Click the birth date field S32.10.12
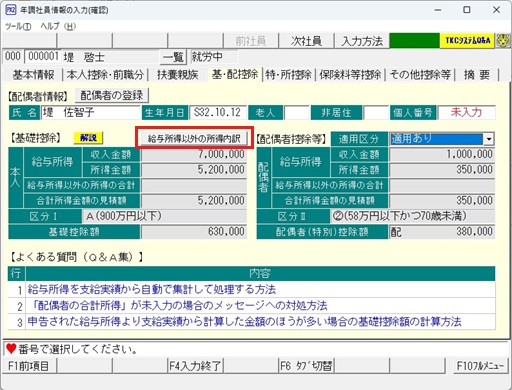Screen dimensions: 512x390 (x=218, y=113)
